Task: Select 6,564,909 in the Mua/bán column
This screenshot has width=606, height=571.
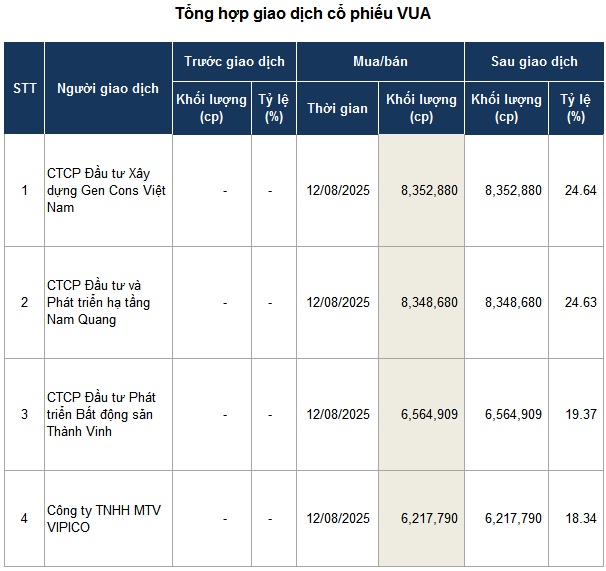Action: [x=427, y=414]
